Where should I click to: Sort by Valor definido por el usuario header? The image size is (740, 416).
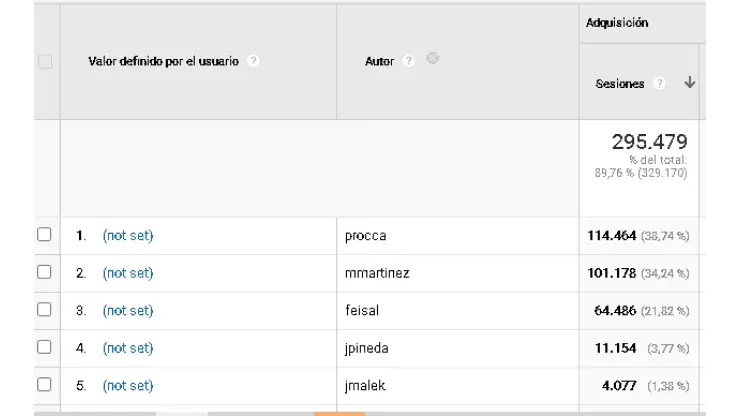coord(164,61)
